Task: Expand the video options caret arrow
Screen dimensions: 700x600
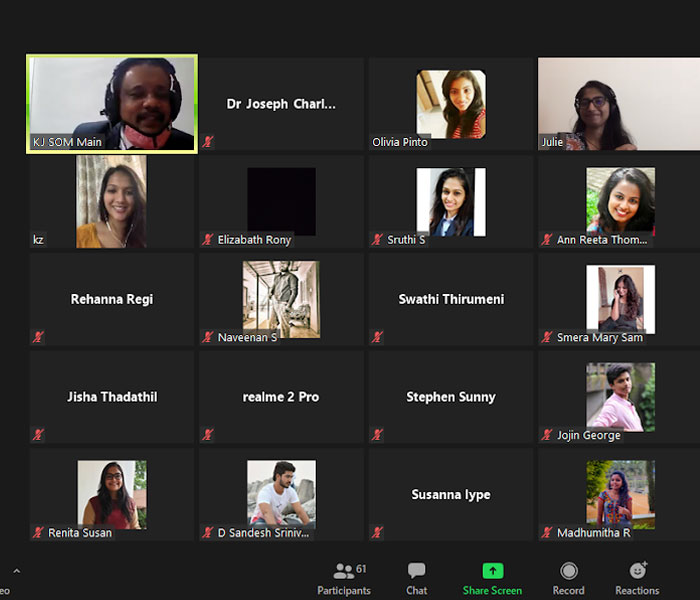Action: [x=17, y=571]
